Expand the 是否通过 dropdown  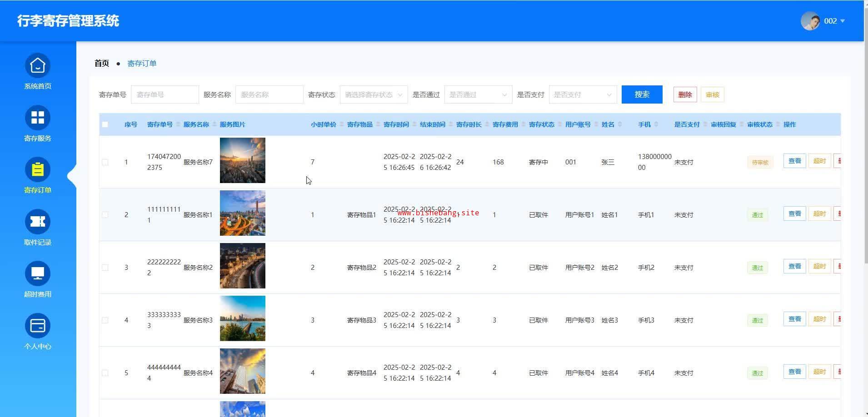click(x=478, y=94)
